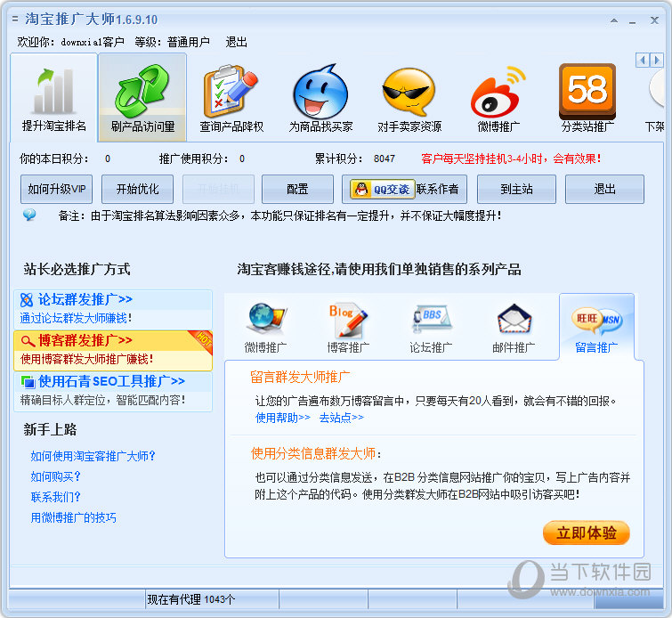Viewport: 672px width, 618px height.
Task: Click the QQ交谈 penguin badge
Action: coord(383,189)
